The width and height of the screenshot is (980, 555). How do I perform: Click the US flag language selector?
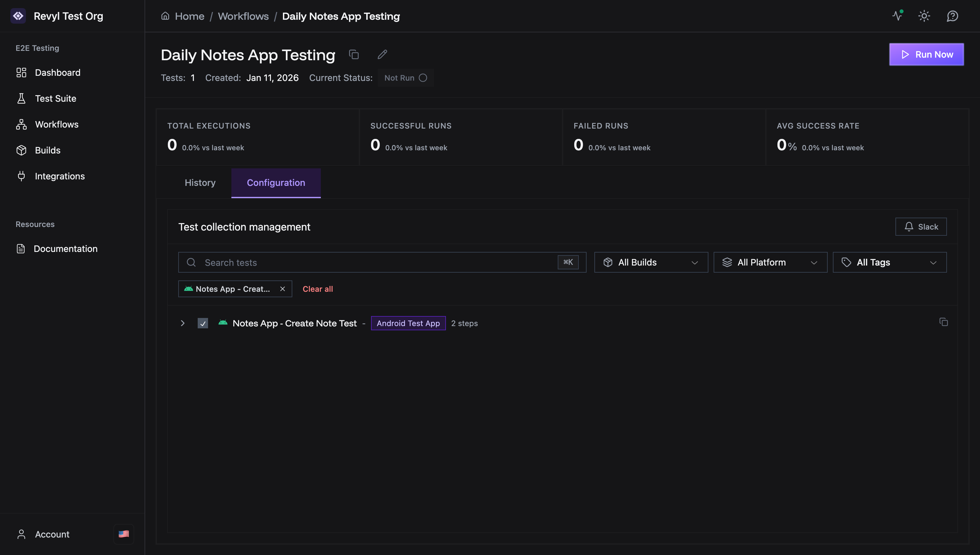[x=123, y=534]
